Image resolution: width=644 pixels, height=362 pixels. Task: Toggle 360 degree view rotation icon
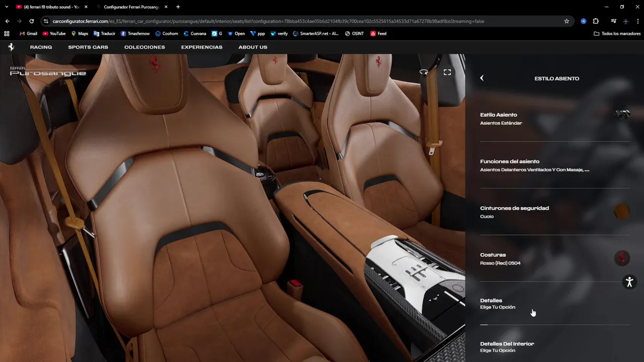424,72
